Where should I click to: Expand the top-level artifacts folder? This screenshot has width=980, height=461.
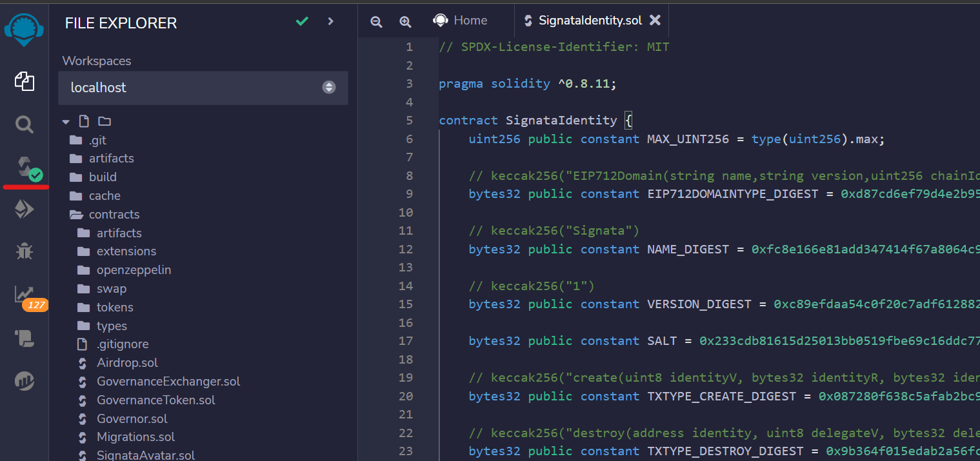pyautogui.click(x=111, y=159)
